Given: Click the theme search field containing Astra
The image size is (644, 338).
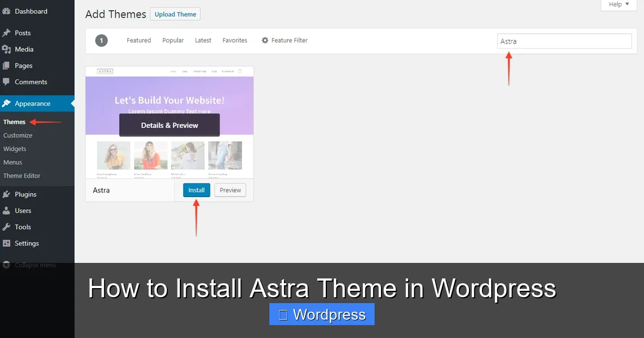Looking at the screenshot, I should coord(565,41).
